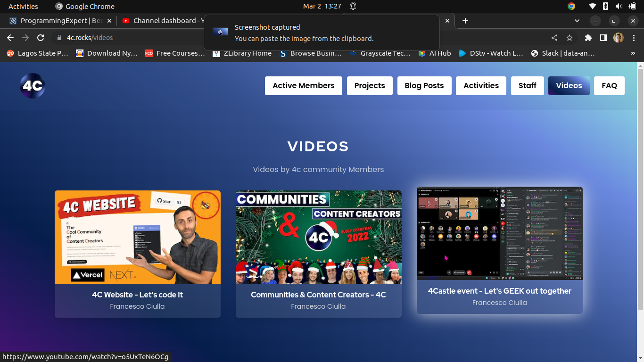Play the 4C Website video thumbnail
Screen dimensions: 644x362
[137, 237]
